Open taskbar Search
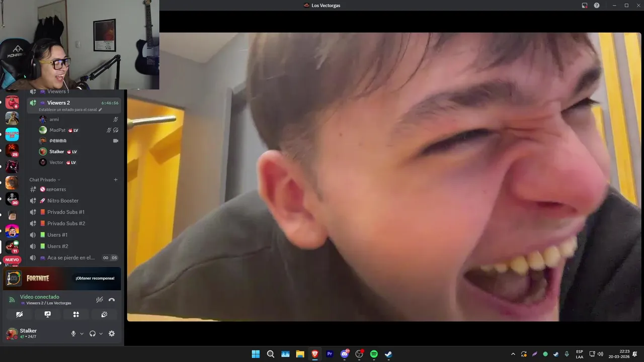644x362 pixels. tap(271, 354)
